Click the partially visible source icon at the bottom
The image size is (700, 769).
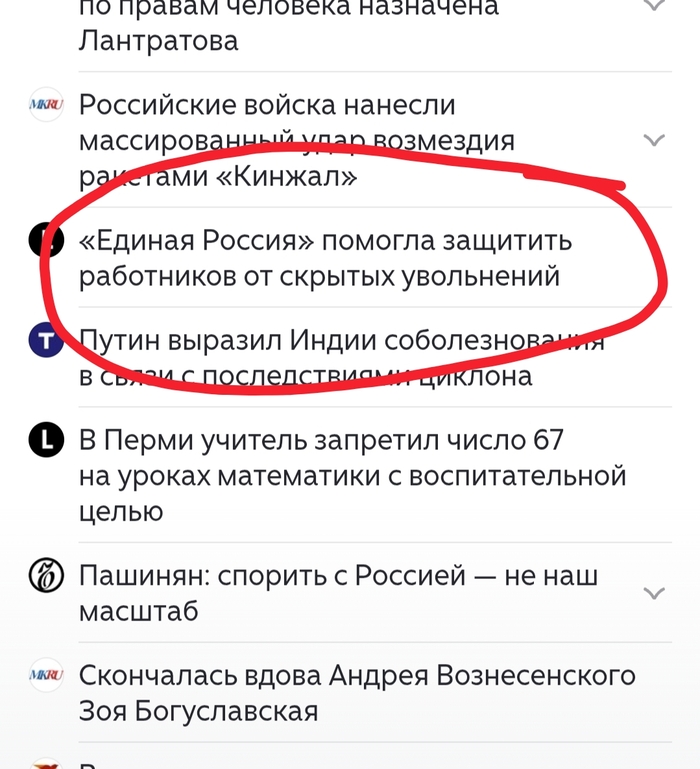click(x=46, y=763)
